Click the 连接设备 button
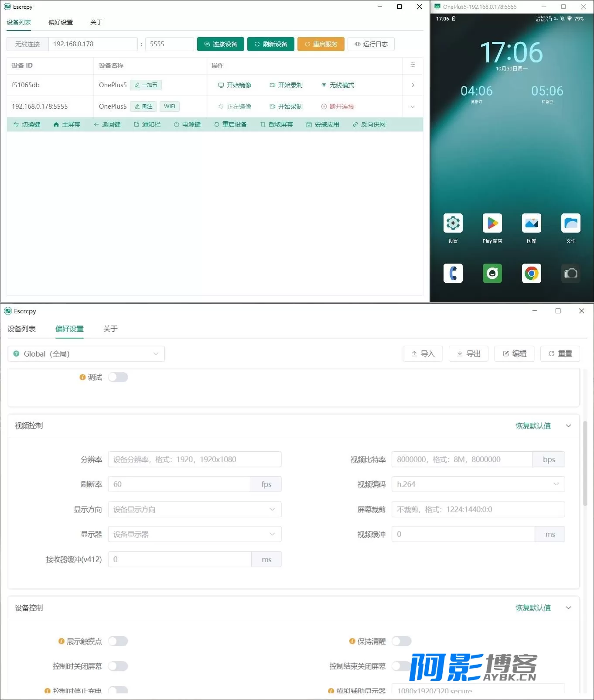The image size is (594, 700). coord(221,44)
